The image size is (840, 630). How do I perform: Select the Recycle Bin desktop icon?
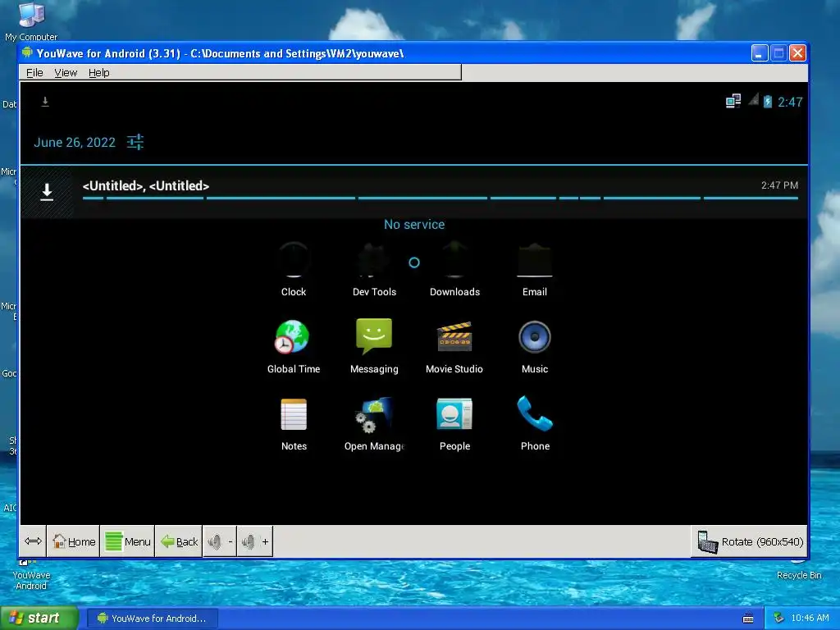799,571
